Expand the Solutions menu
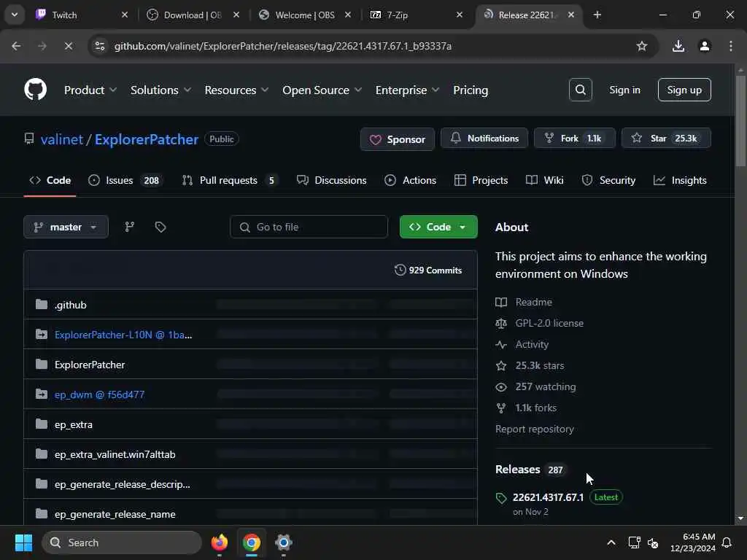The image size is (747, 560). [x=160, y=90]
